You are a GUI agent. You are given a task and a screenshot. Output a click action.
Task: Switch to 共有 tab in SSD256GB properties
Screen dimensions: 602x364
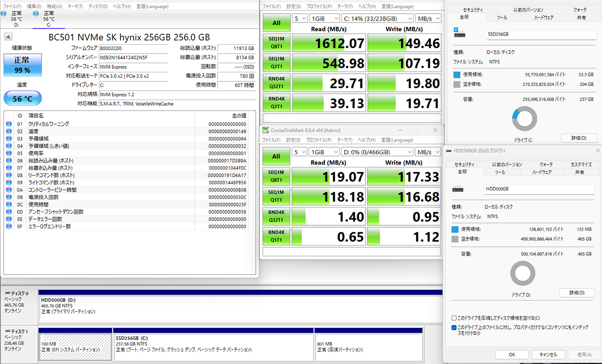coord(581,17)
